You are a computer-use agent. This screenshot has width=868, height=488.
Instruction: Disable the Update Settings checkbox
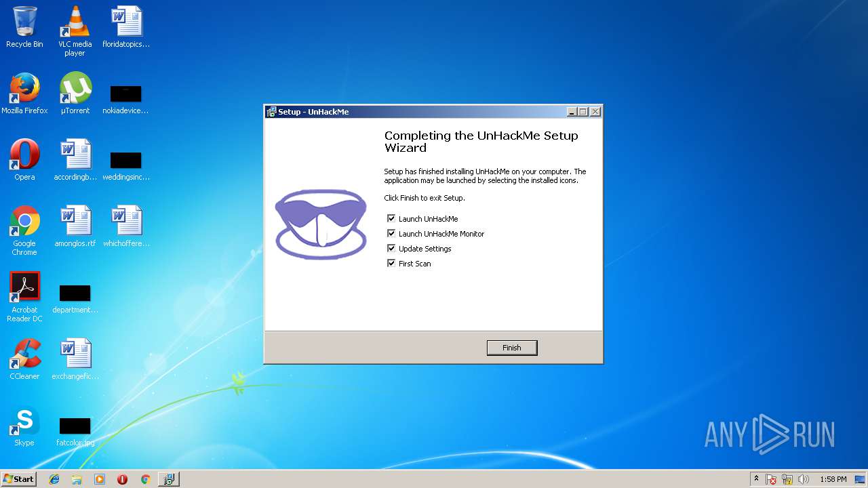pyautogui.click(x=391, y=249)
